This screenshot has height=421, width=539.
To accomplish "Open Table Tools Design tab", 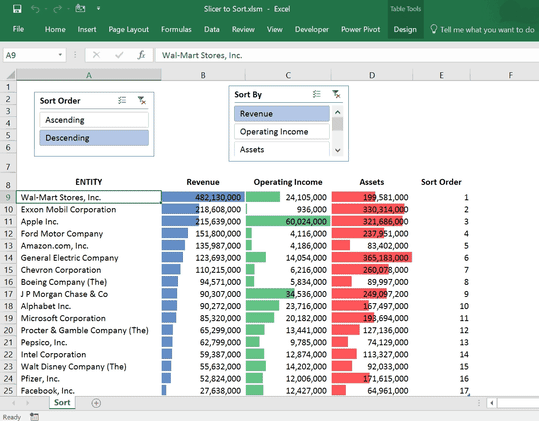I will click(x=405, y=30).
